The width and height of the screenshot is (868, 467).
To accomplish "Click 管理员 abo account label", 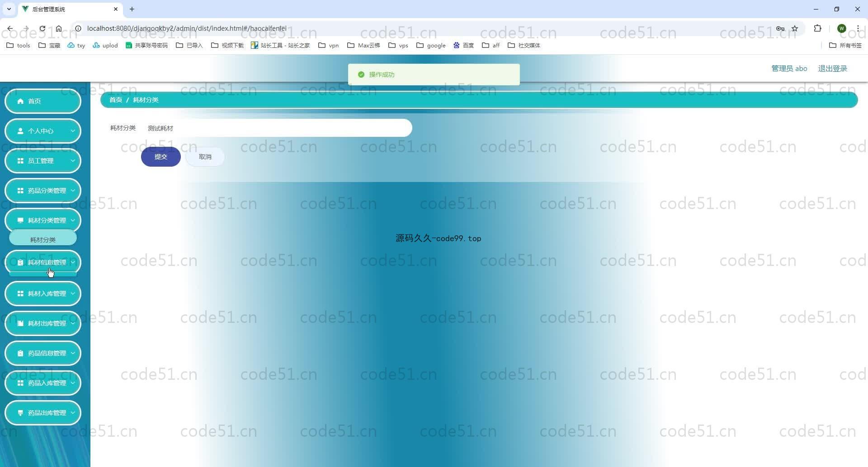I will 789,68.
